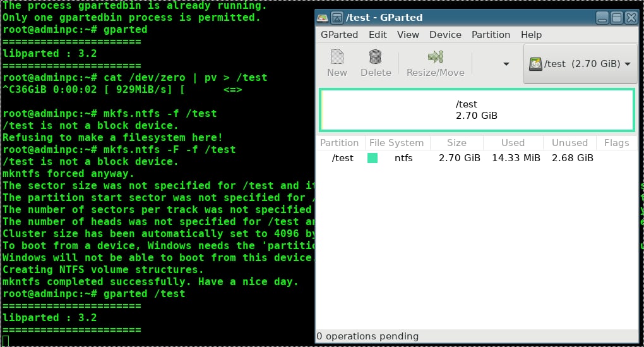
Task: Click the 2.70 GiB size cell
Action: [x=459, y=158]
